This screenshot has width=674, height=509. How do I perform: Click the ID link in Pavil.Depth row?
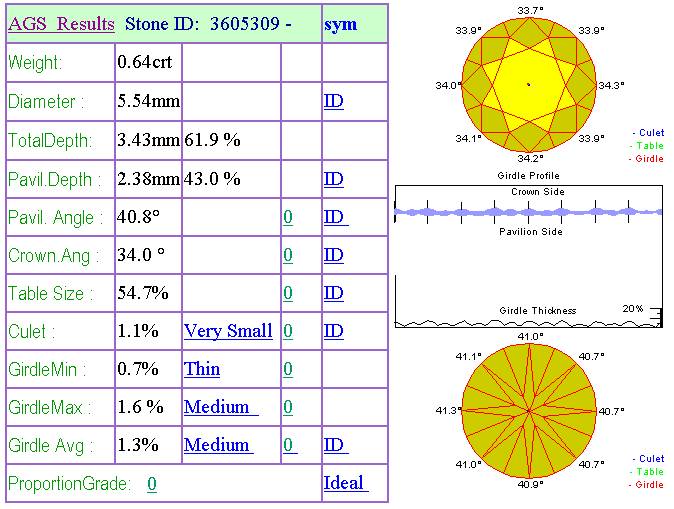tap(334, 179)
